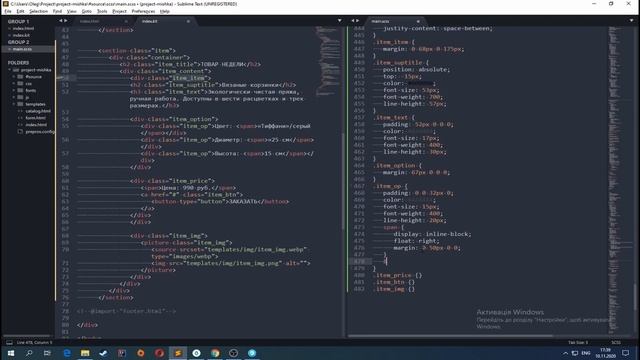640x360 pixels.
Task: Open the Windows Start menu
Action: point(11,353)
